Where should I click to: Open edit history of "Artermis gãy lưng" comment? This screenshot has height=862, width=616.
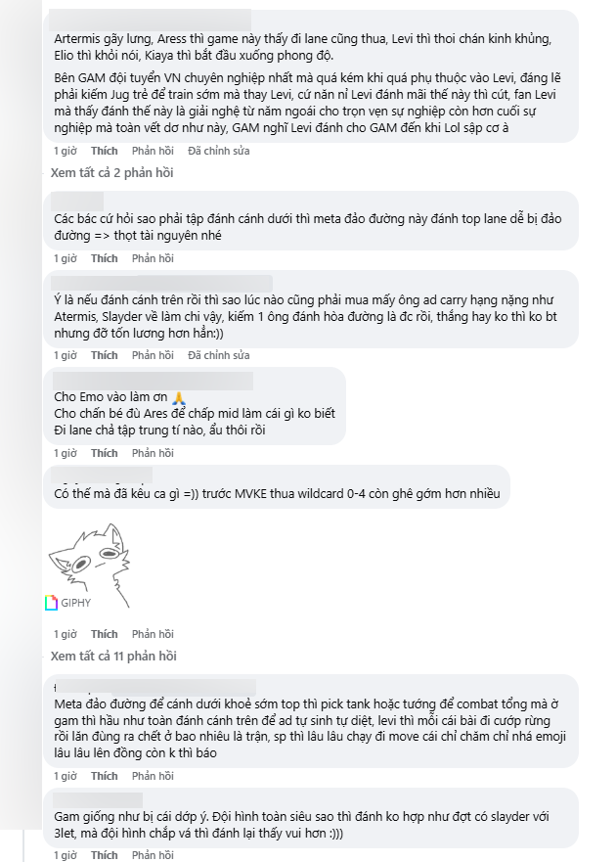(x=219, y=151)
